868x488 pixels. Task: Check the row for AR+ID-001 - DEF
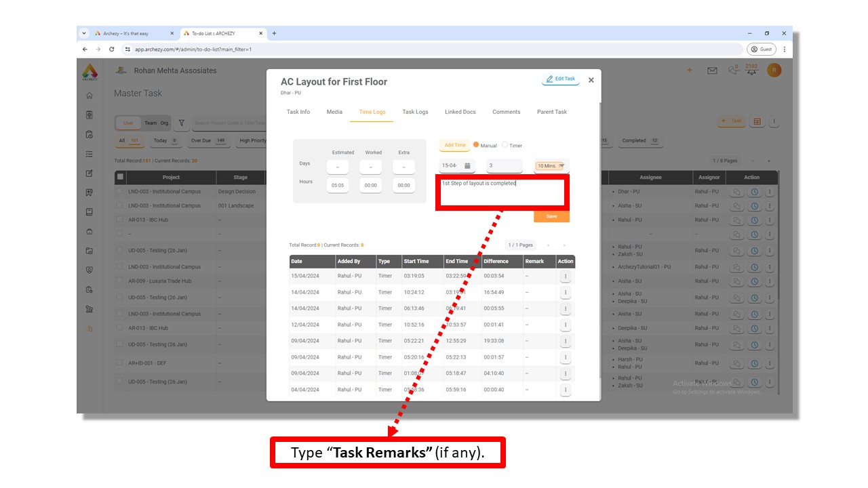tap(120, 363)
